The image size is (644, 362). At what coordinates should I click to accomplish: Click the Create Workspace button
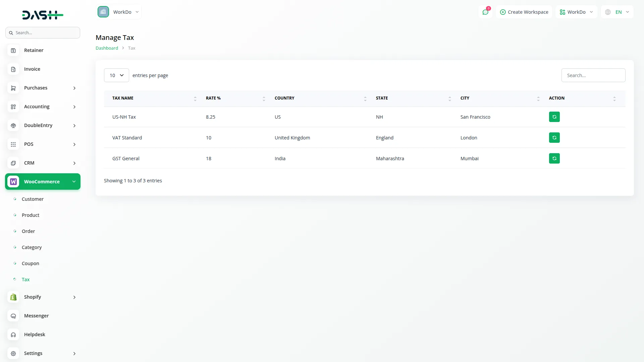524,12
